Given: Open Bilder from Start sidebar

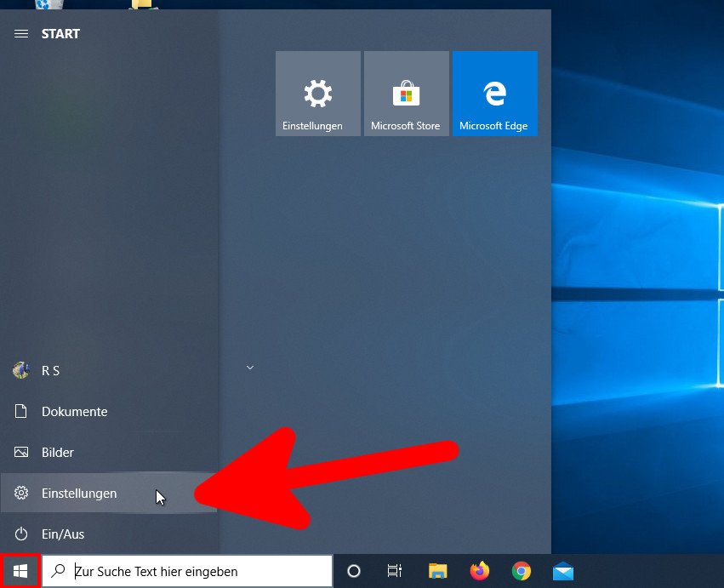Looking at the screenshot, I should (x=109, y=452).
